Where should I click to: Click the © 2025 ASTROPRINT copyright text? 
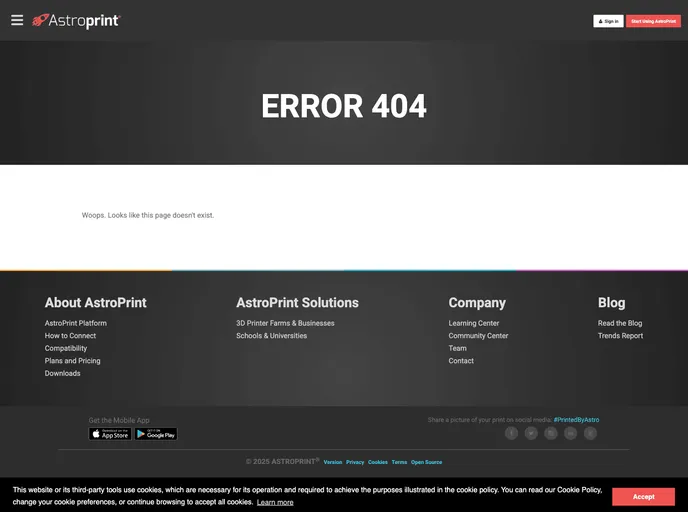pos(283,462)
